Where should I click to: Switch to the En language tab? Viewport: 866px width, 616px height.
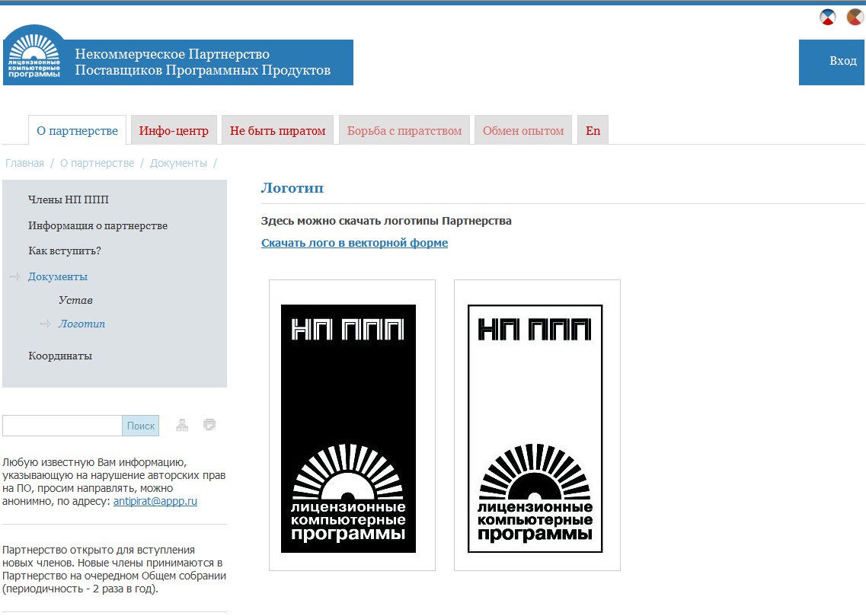[593, 130]
